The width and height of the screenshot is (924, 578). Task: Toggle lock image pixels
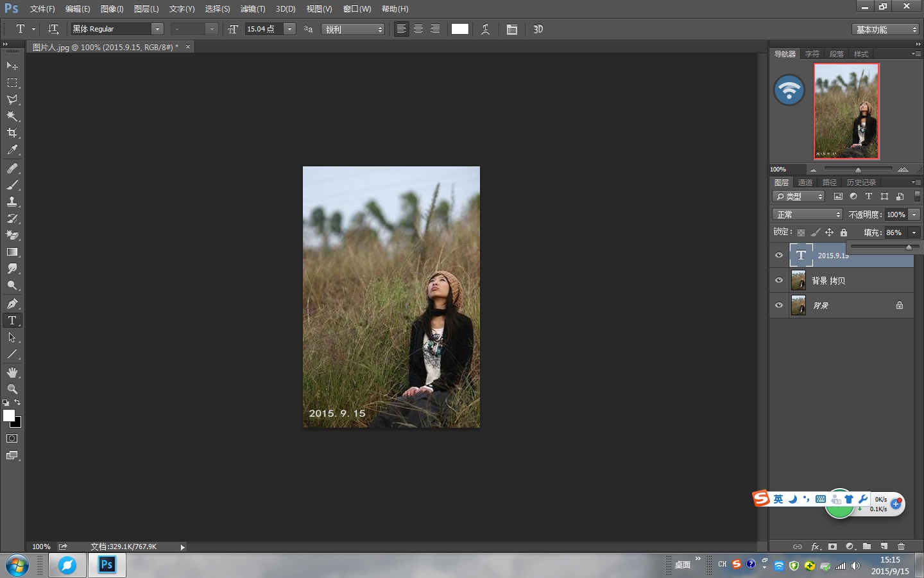(x=815, y=232)
